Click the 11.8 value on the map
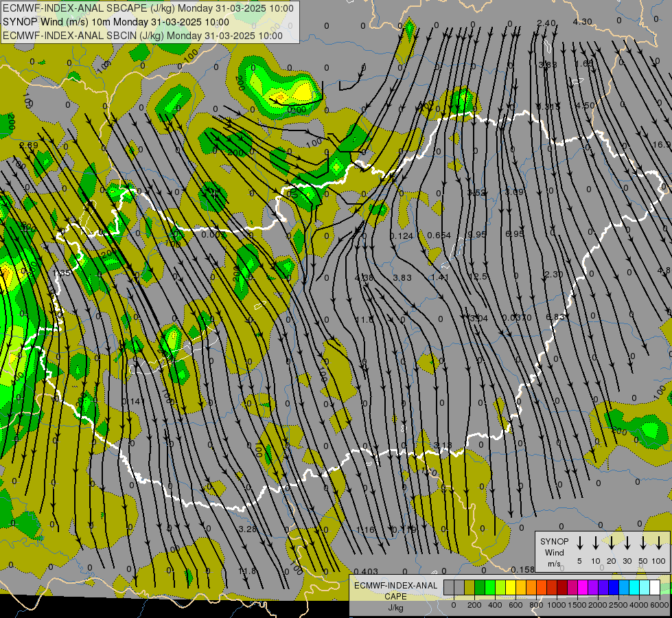 point(248,571)
